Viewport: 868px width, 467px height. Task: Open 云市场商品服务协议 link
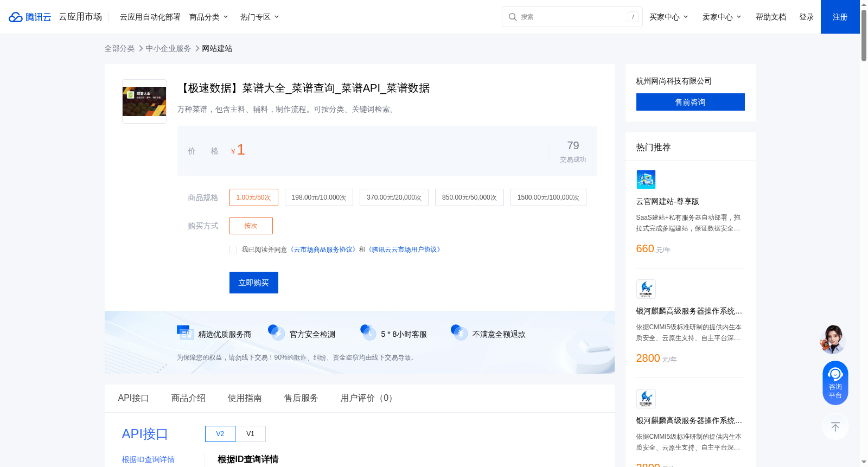coord(323,250)
